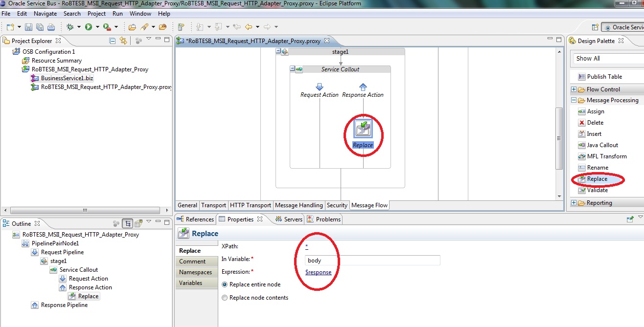This screenshot has width=644, height=327.
Task: Open the $response expression link
Action: (319, 272)
